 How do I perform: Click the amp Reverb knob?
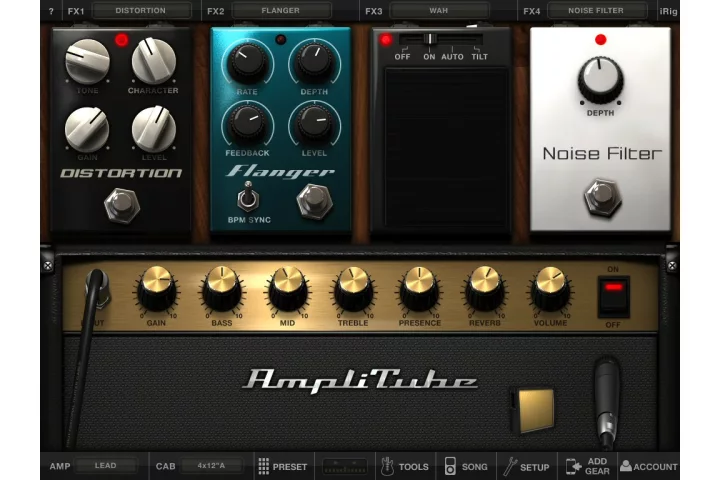tap(485, 288)
